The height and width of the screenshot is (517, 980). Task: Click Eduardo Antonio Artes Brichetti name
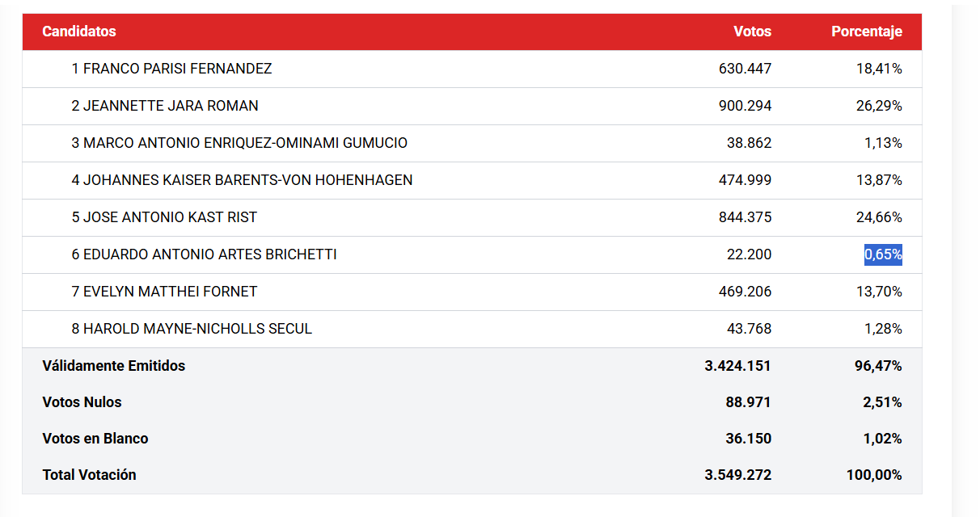click(x=204, y=254)
